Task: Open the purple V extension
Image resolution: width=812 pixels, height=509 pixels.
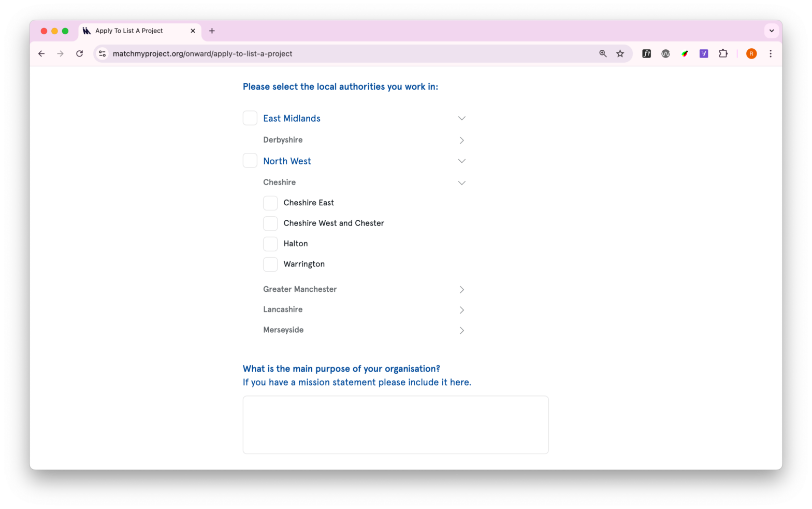Action: [x=704, y=53]
